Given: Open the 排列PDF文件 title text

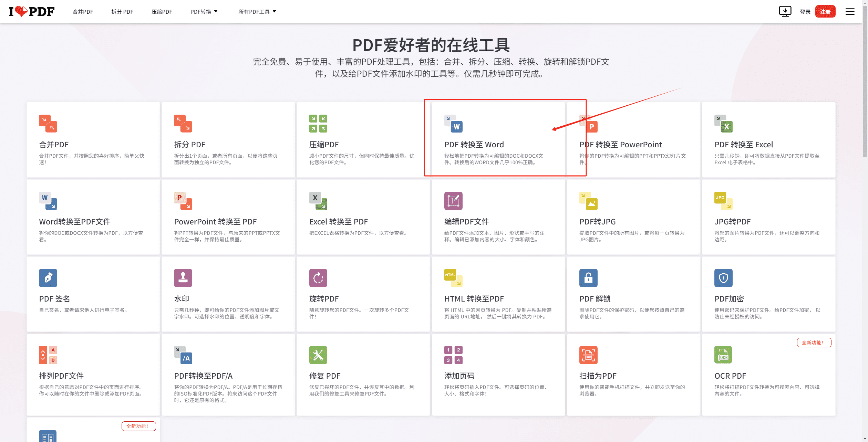Looking at the screenshot, I should (x=61, y=376).
